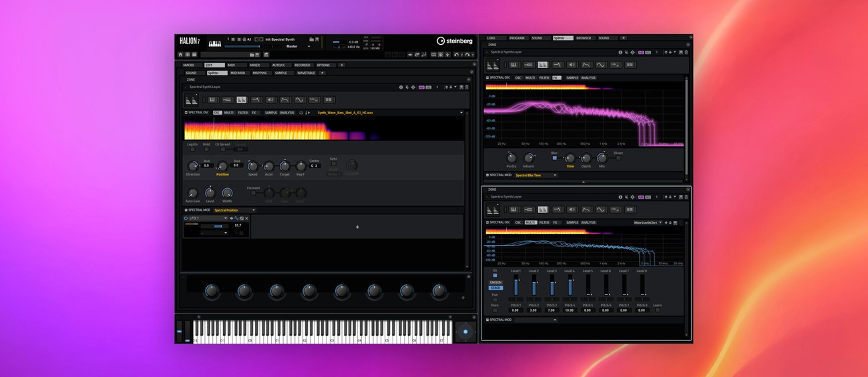Click the Level 1 fader in multi section
Image resolution: width=868 pixels, height=377 pixels.
click(515, 286)
